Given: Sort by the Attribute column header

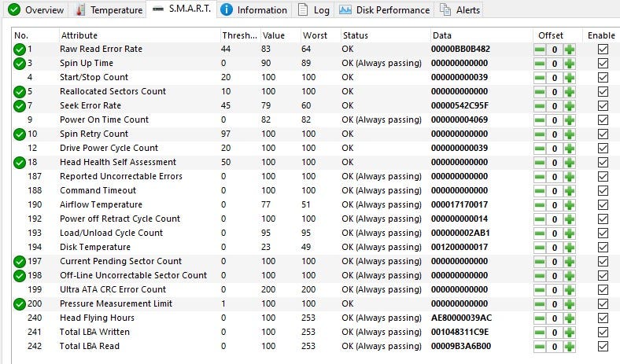Looking at the screenshot, I should point(79,35).
